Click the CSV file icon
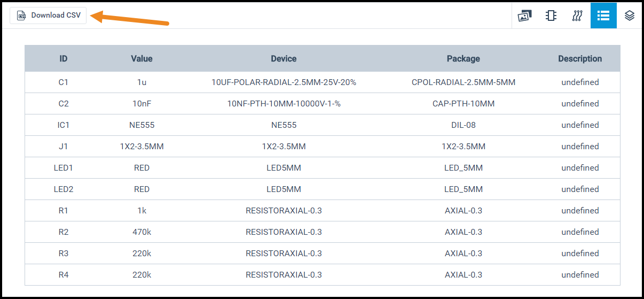The image size is (644, 299). point(21,16)
